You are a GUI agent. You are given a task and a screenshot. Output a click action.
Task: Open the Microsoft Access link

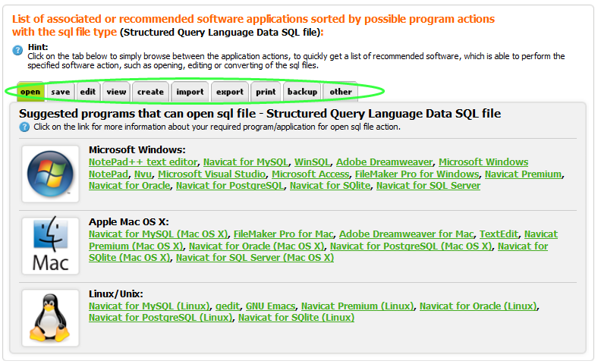point(310,174)
